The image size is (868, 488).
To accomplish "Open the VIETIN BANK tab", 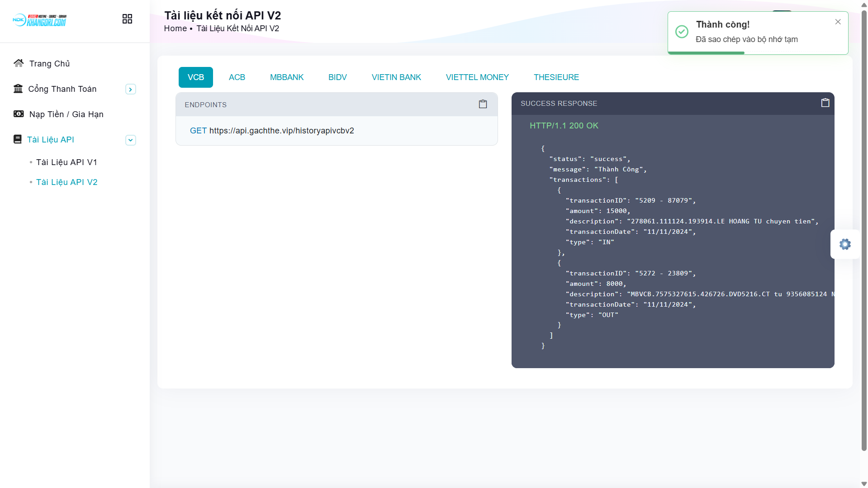I will tap(396, 77).
